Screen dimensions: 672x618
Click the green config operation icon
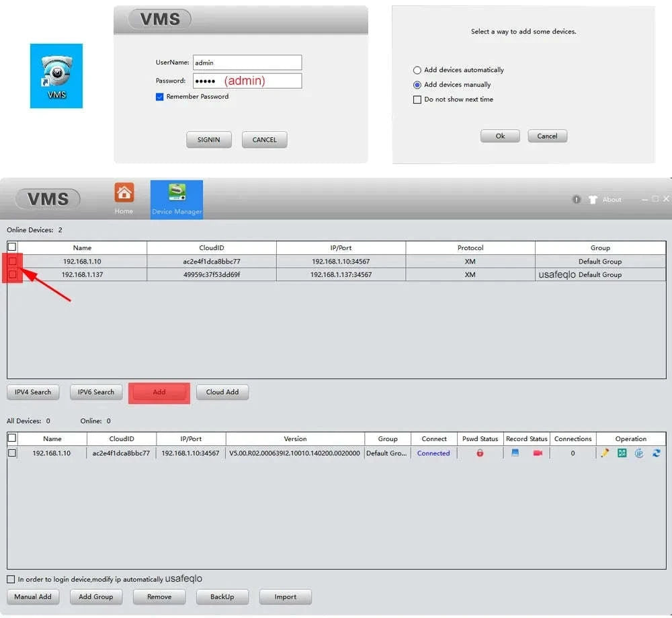pos(622,453)
